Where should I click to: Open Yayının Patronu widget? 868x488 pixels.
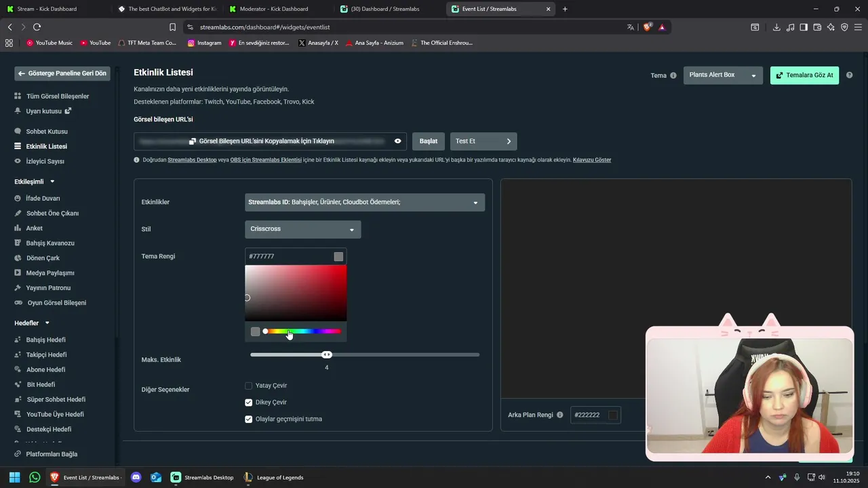(48, 288)
